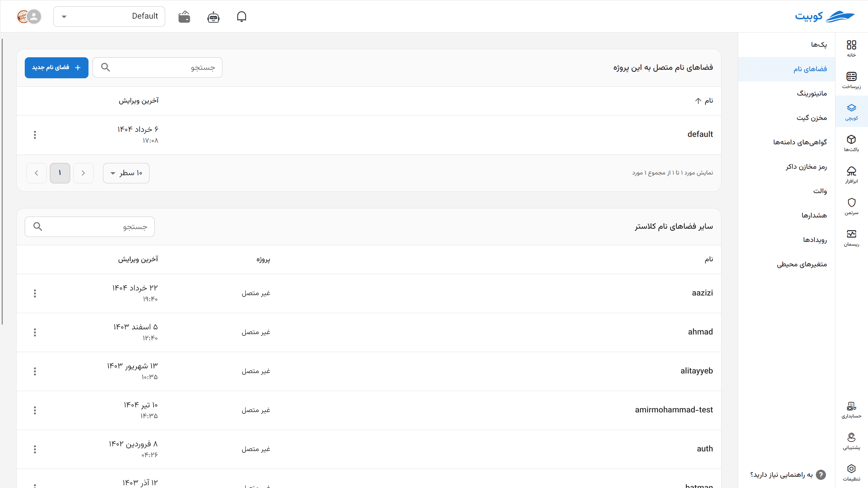This screenshot has height=488, width=868.
Task: Open به راهنمایی نیاز دارید help link
Action: 788,475
